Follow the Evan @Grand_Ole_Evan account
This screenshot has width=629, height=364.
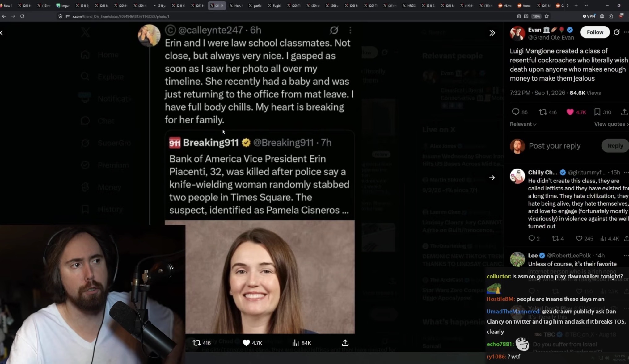[x=595, y=32]
